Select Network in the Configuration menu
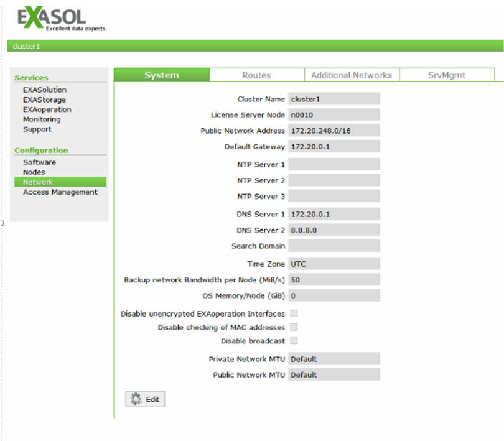 coord(60,182)
